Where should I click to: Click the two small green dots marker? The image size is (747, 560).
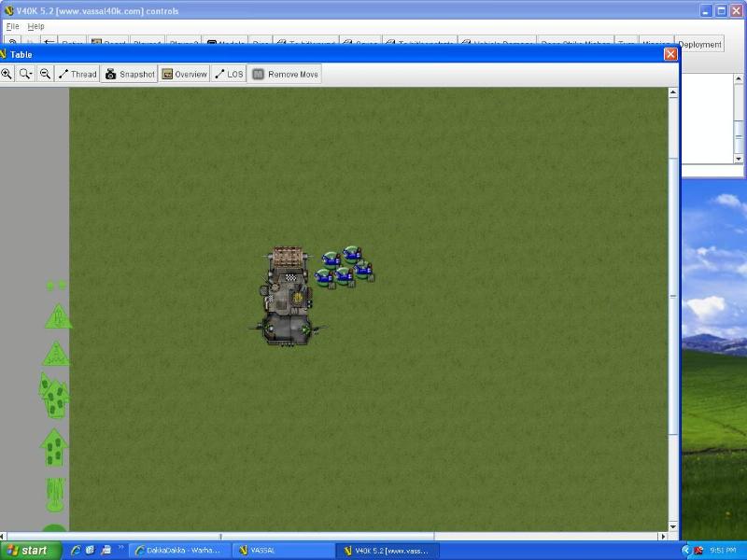(56, 286)
